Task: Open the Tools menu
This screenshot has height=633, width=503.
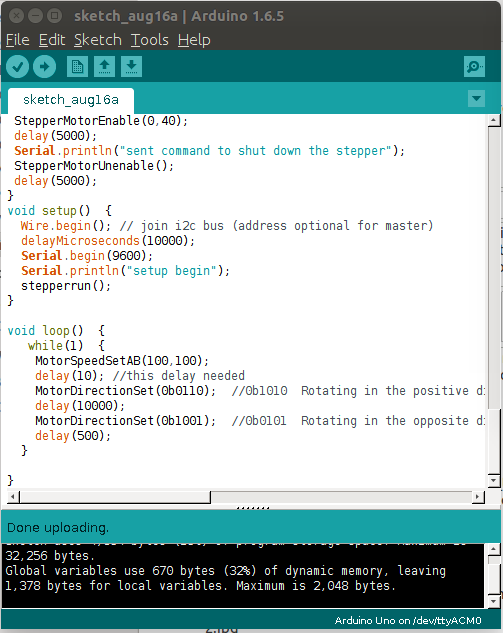Action: tap(149, 40)
